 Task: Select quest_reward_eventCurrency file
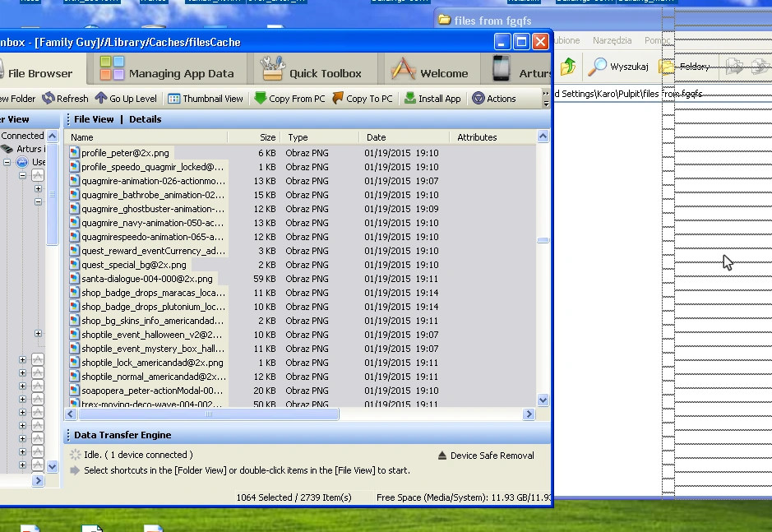point(153,251)
